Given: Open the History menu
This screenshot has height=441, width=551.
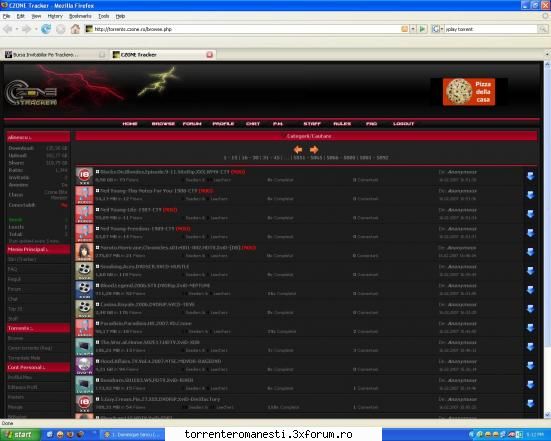Looking at the screenshot, I should coord(55,16).
